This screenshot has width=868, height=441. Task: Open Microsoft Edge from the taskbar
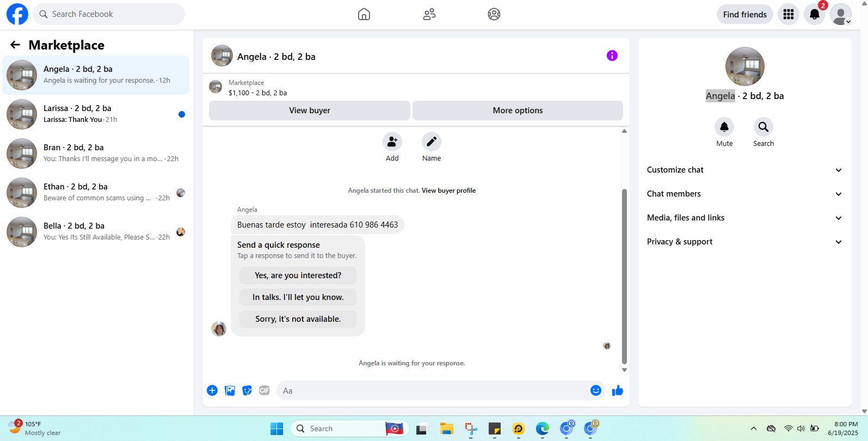pos(543,429)
